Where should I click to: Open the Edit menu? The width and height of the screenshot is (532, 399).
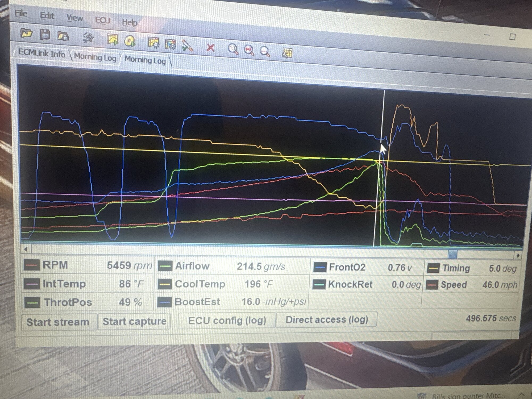pos(47,16)
